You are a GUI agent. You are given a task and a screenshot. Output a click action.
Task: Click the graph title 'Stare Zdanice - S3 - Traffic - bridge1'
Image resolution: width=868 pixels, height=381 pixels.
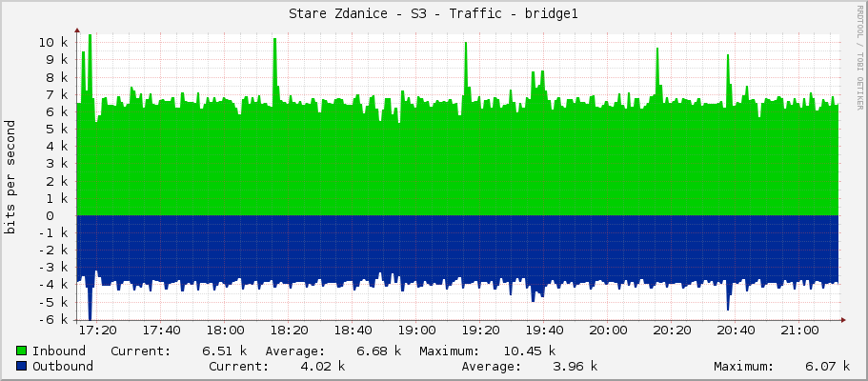coord(434,14)
